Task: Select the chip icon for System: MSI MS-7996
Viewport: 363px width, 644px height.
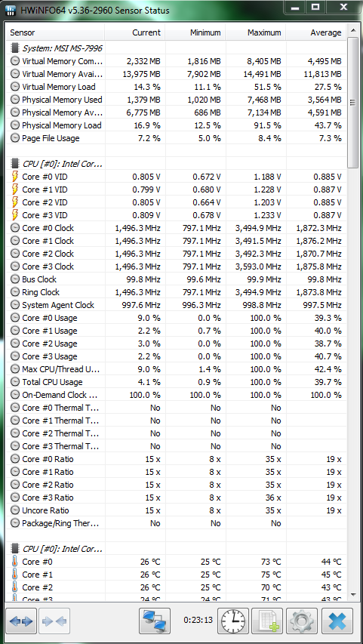Action: [15, 48]
